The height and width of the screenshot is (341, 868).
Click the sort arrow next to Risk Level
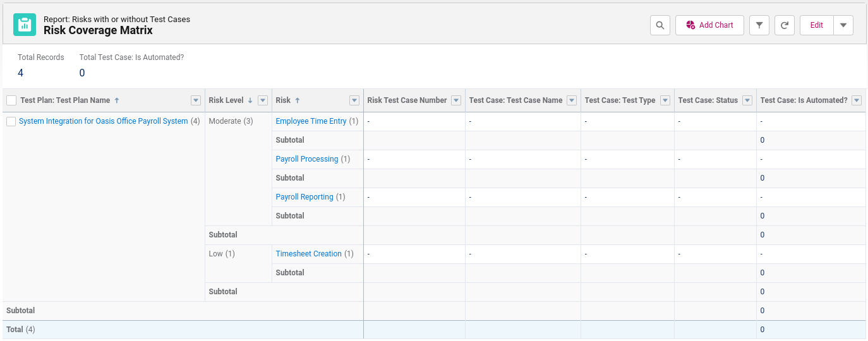pyautogui.click(x=250, y=100)
